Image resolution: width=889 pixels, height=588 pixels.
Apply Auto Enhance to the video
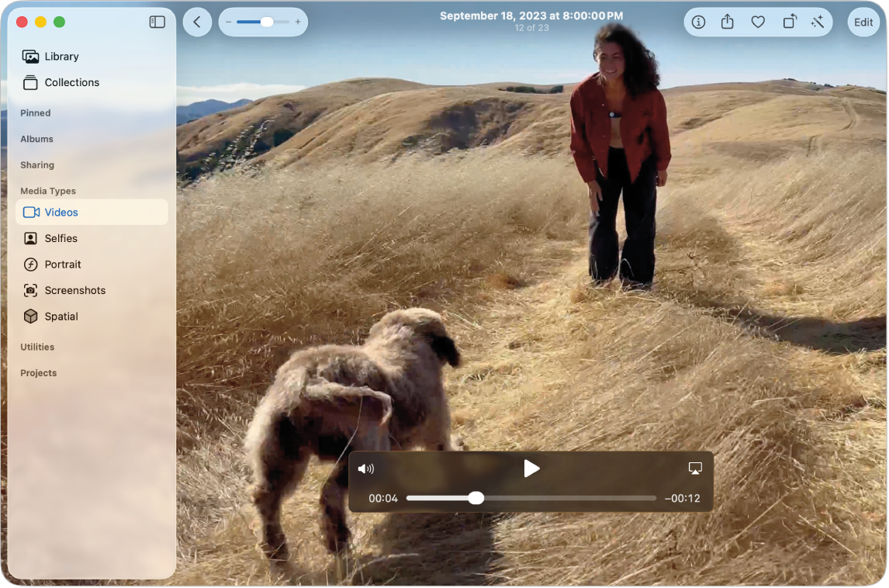click(x=818, y=22)
